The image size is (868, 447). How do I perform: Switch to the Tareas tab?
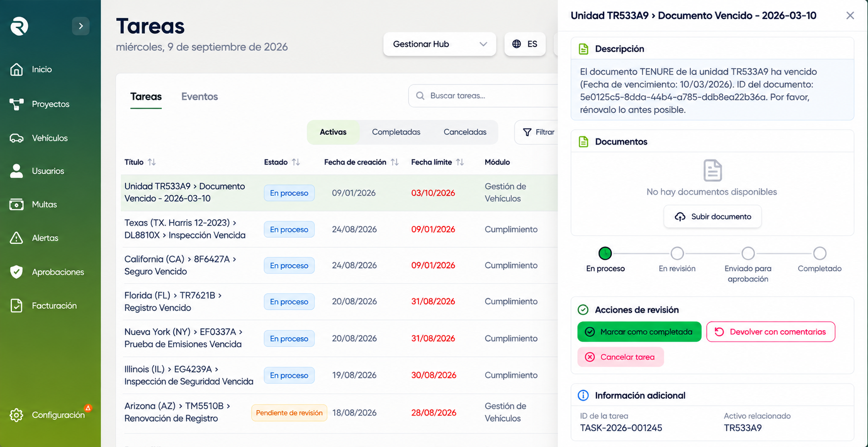[x=146, y=97]
